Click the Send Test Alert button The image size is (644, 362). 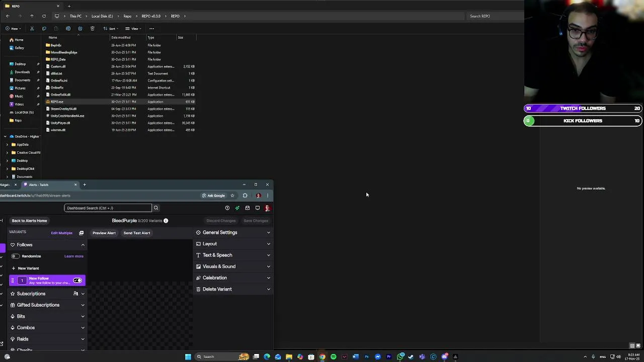pos(137,233)
